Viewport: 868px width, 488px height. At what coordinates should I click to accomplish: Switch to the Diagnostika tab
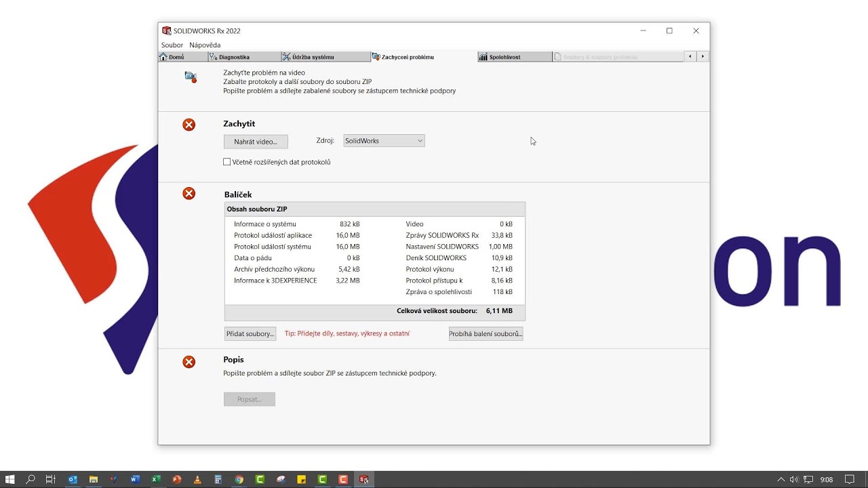(x=244, y=57)
